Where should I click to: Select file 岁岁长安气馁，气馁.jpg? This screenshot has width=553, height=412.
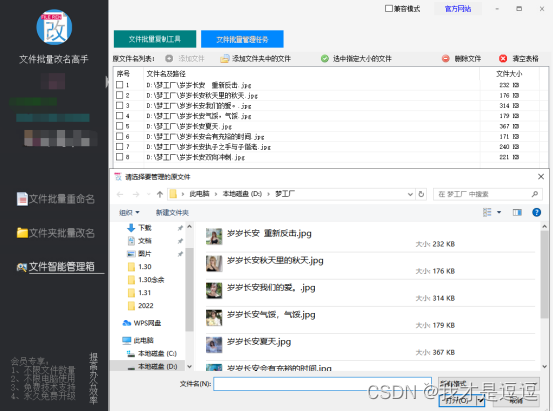pos(370,320)
